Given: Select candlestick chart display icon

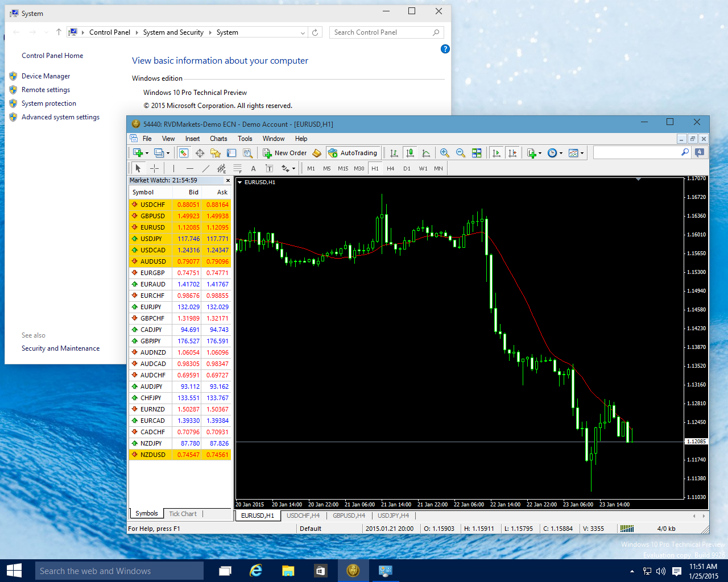Looking at the screenshot, I should 409,153.
